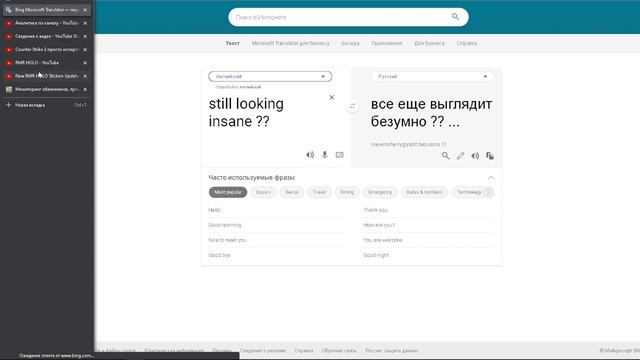Close the Counter Strike 2 tab

click(x=85, y=49)
